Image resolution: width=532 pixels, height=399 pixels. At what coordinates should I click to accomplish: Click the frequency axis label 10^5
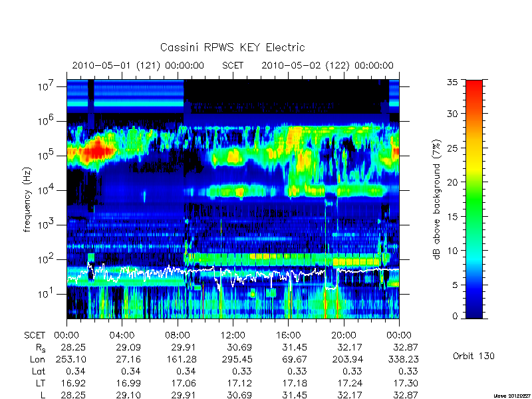tap(45, 156)
